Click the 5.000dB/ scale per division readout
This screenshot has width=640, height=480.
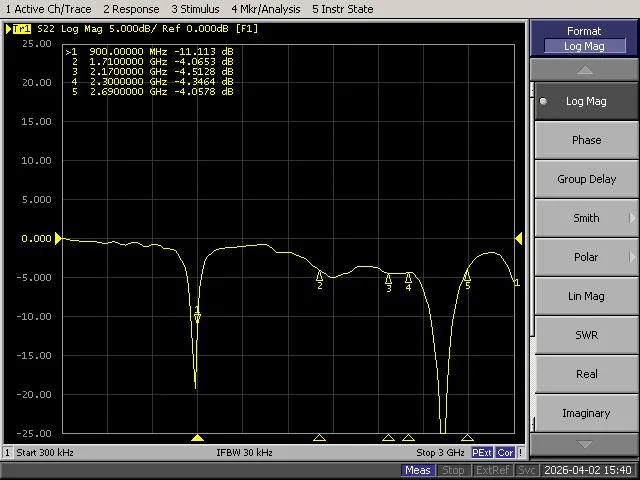(133, 29)
